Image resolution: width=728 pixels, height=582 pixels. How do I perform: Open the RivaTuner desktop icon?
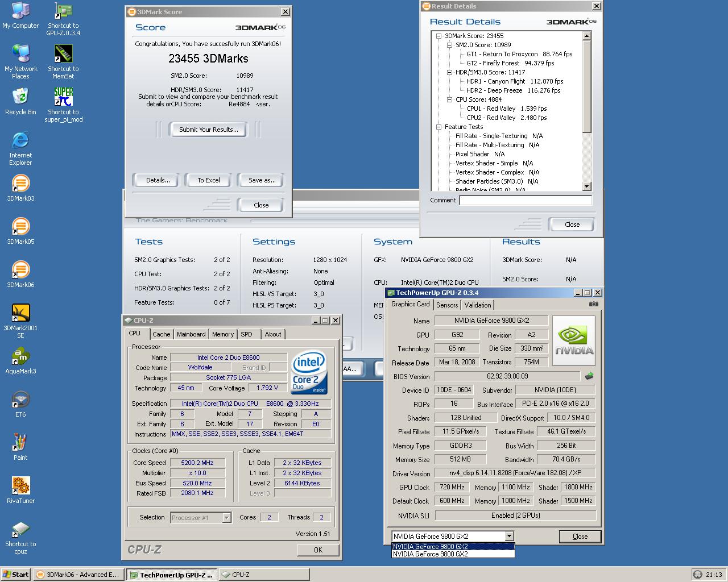[x=20, y=490]
